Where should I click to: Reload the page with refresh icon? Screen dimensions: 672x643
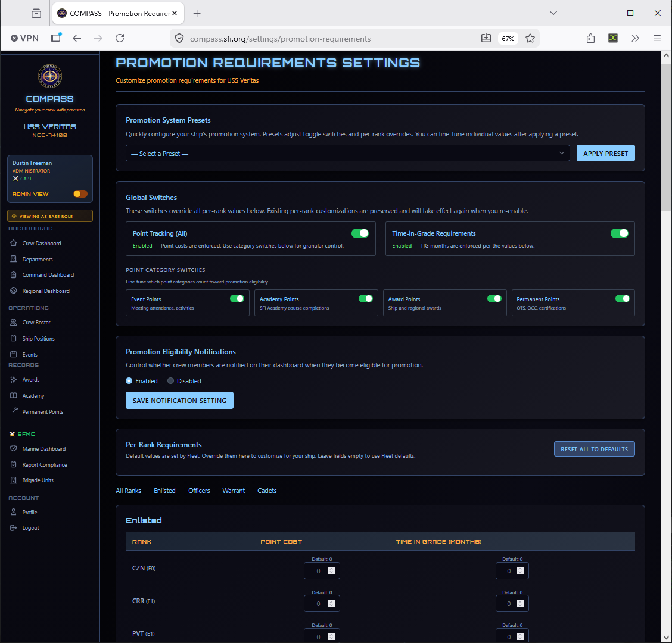120,38
